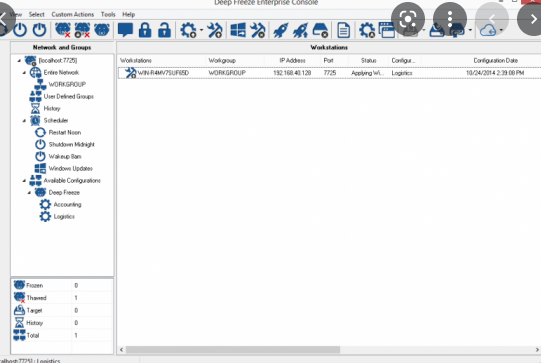Sort by the IP Address column header
The image size is (541, 363).
292,60
